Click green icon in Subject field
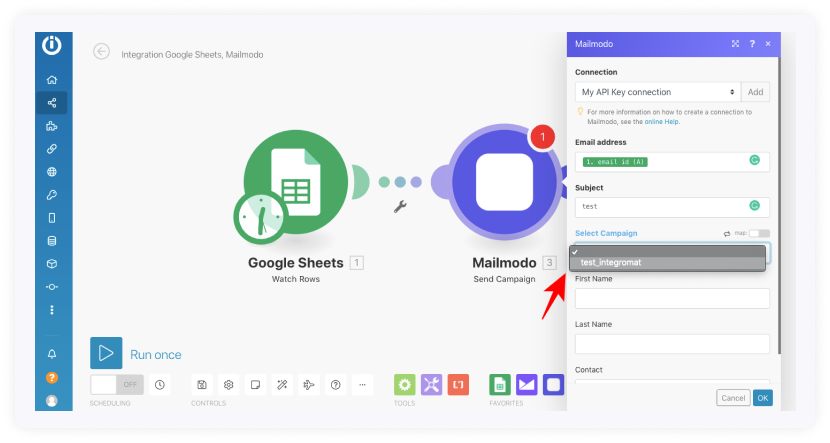This screenshot has width=830, height=443. (x=755, y=205)
